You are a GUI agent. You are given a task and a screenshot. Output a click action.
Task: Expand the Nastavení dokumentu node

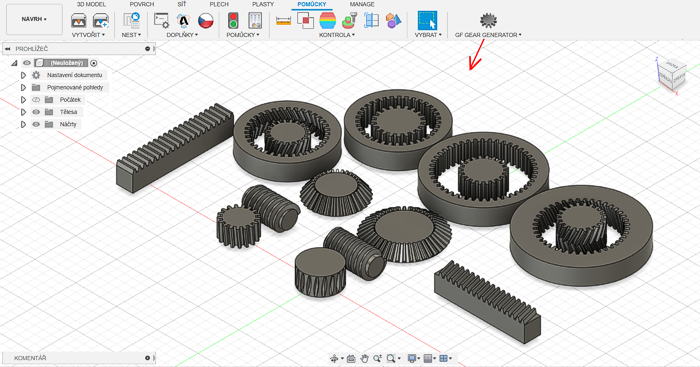[x=24, y=75]
